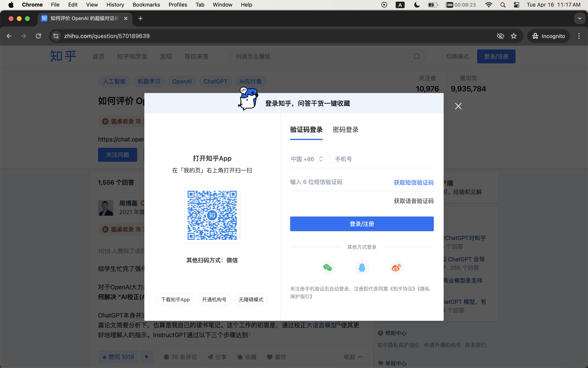This screenshot has width=588, height=368.
Task: Open macOS Control Center
Action: 516,5
